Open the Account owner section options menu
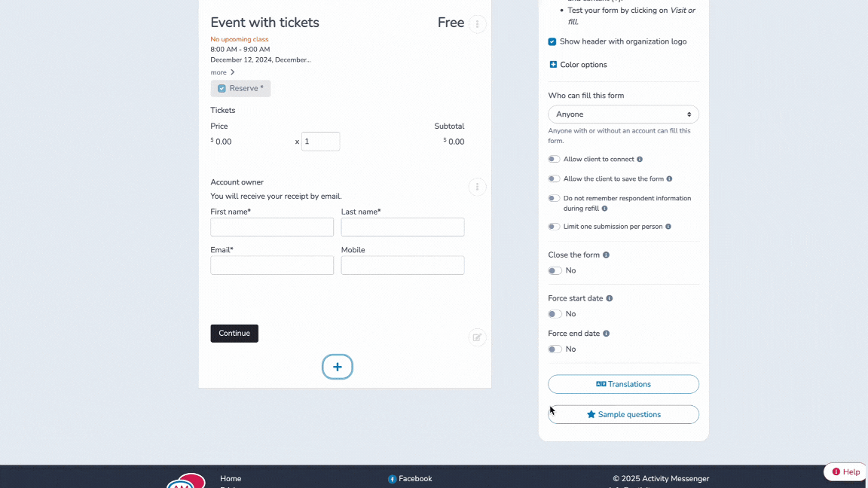This screenshot has height=488, width=868. 477,187
